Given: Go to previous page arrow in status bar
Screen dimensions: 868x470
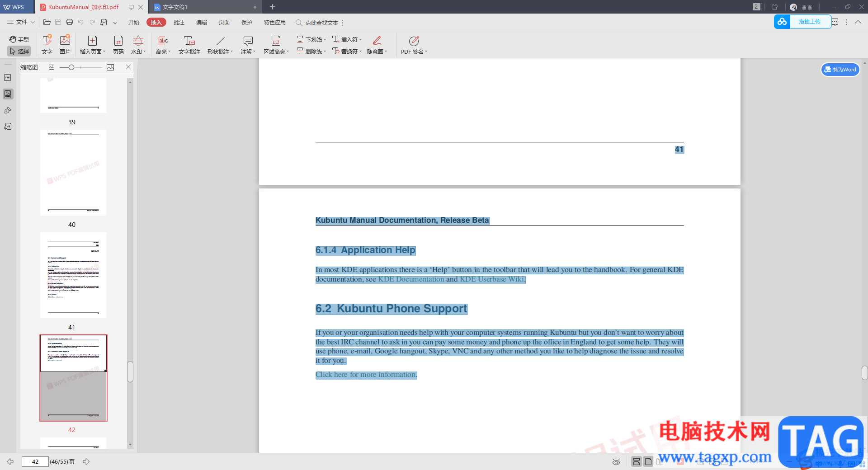Looking at the screenshot, I should coord(10,461).
